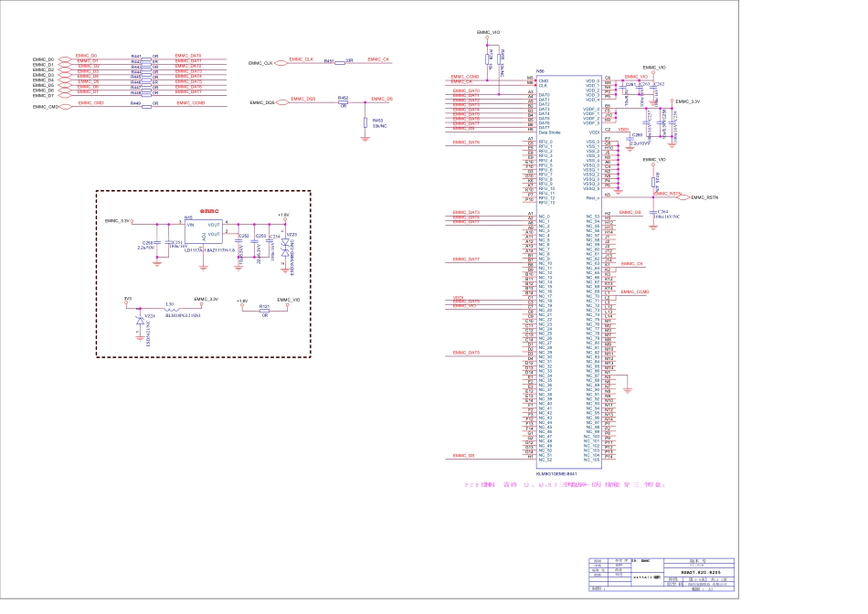Click resistor R451 on EMMC_CLK line
The image size is (868, 614).
[340, 63]
